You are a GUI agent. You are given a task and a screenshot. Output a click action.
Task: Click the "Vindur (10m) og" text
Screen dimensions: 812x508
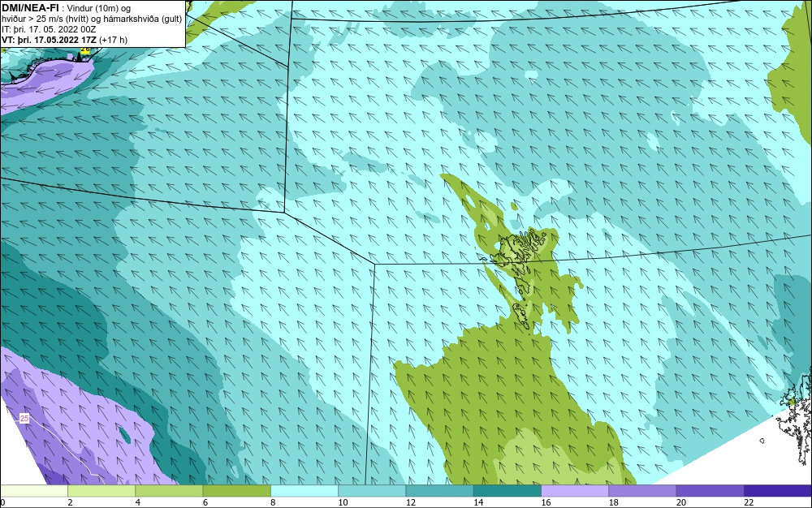[x=99, y=8]
